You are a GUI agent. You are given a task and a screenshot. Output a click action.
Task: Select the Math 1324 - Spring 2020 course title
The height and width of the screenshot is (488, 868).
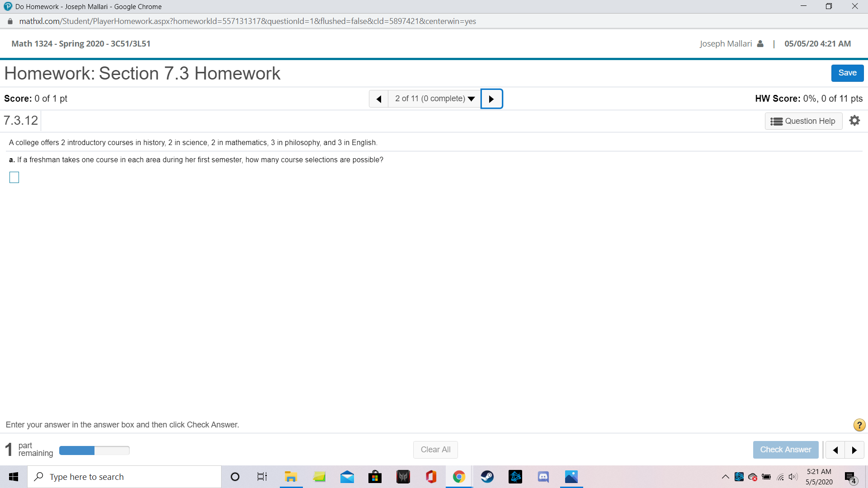click(x=80, y=43)
